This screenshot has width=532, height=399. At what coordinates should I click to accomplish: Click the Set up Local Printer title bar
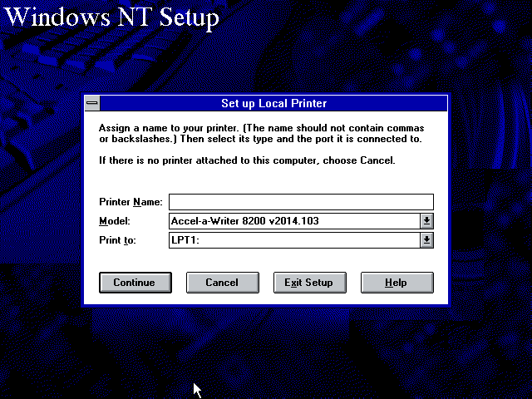[x=273, y=103]
